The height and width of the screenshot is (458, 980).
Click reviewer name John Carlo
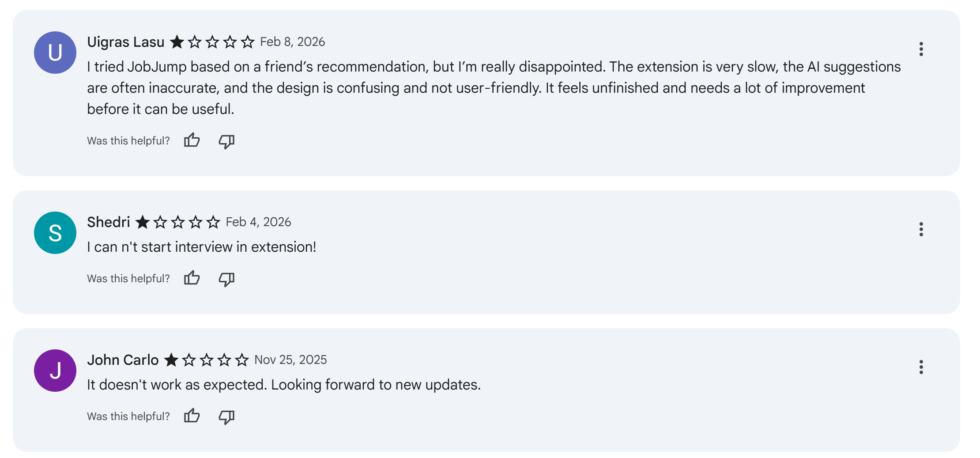[123, 360]
